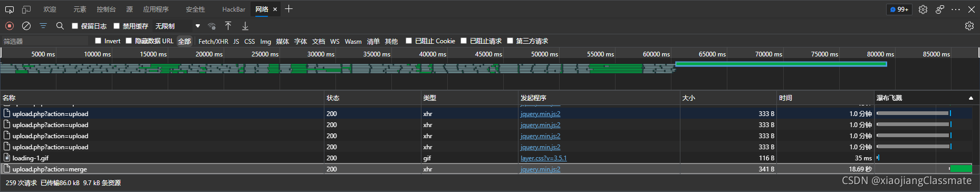This screenshot has height=192, width=980.
Task: Import HAR file upload arrow
Action: 228,26
